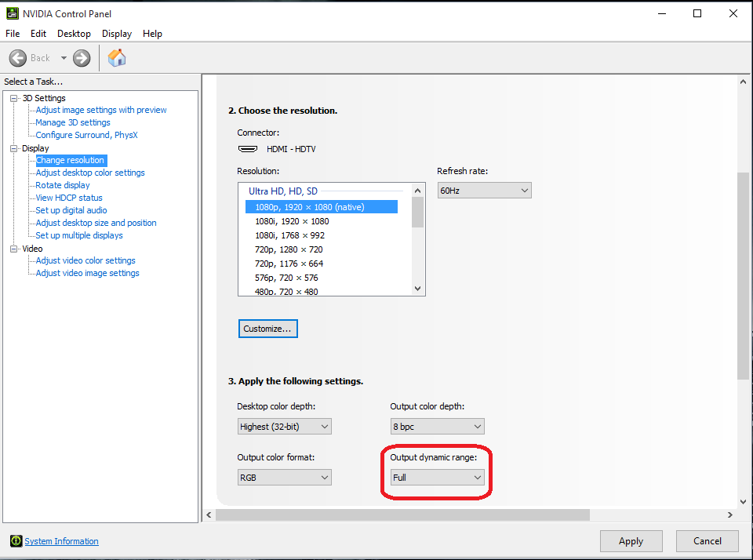The height and width of the screenshot is (560, 753).
Task: Minimize the NVIDIA Control Panel window
Action: point(662,13)
